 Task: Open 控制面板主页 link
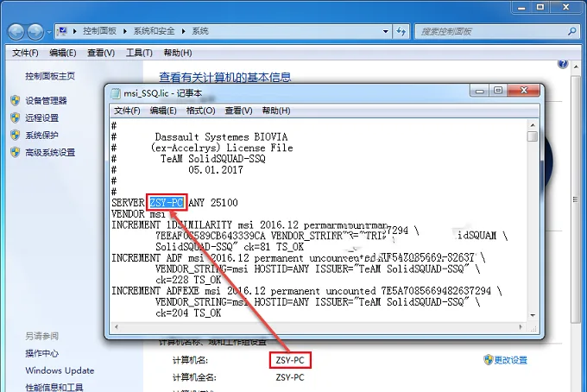pos(50,76)
